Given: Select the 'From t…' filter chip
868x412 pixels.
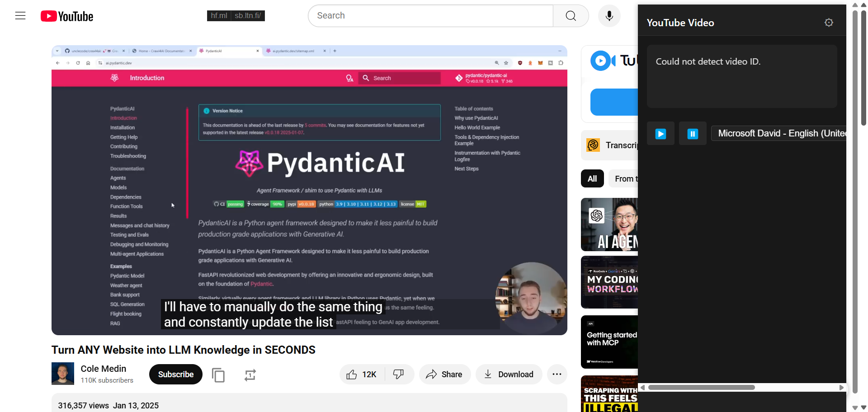Looking at the screenshot, I should 623,179.
